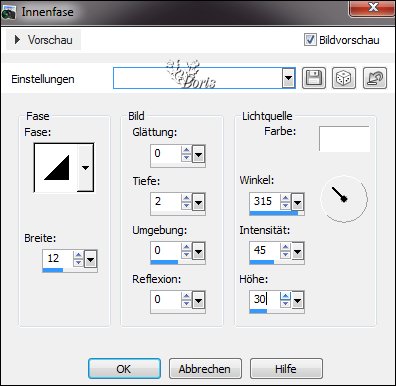Increase the Höhe value with up arrow

coord(285,296)
